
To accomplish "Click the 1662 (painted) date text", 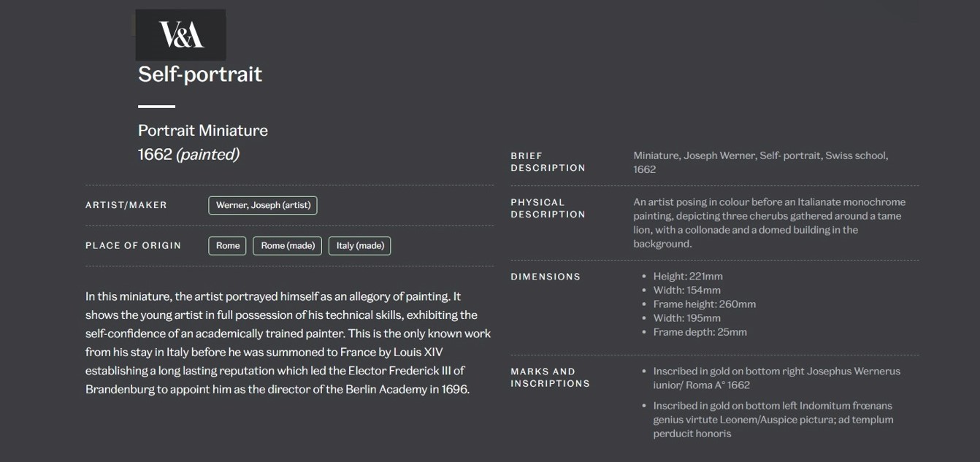I will pos(188,154).
